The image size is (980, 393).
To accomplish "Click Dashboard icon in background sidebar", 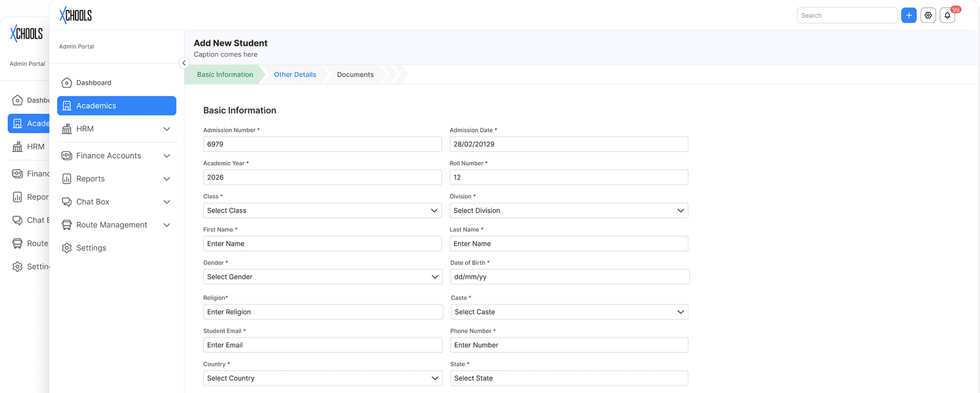I will click(x=18, y=100).
